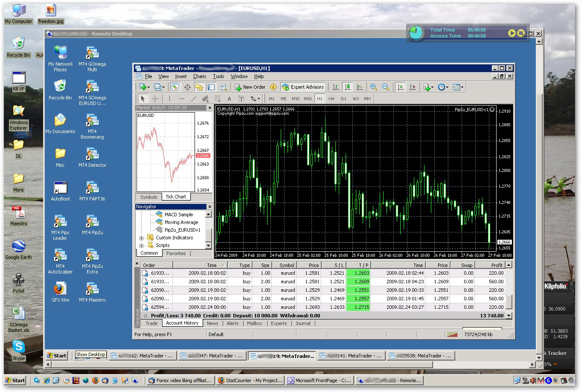Viewport: 581px width, 392px height.
Task: Open the Strategy Tester magnifier icon
Action: click(223, 87)
